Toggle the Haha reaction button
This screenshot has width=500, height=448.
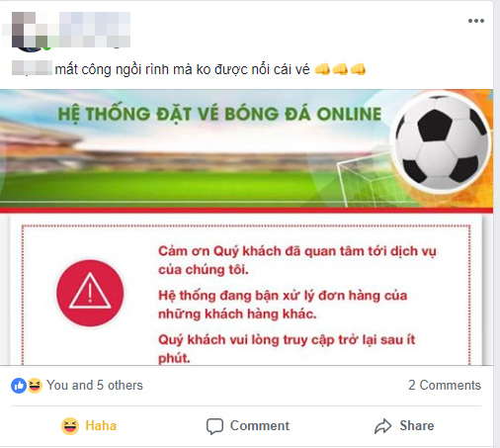coord(89,426)
